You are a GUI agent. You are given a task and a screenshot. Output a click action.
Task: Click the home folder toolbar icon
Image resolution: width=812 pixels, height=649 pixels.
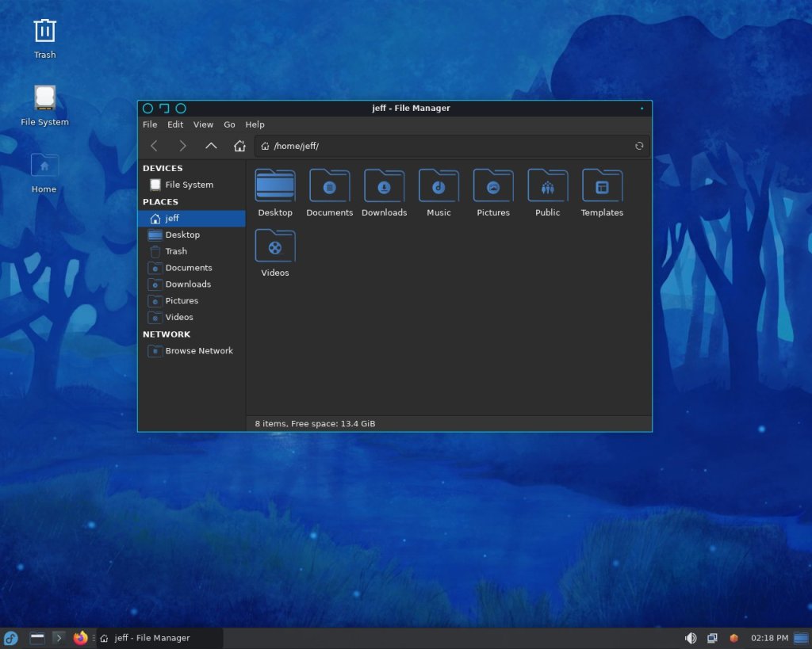click(x=239, y=146)
